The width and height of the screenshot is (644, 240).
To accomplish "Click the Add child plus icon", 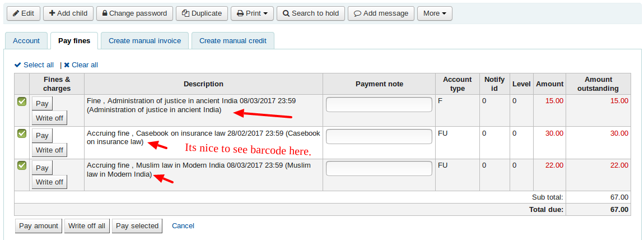I will coord(53,13).
